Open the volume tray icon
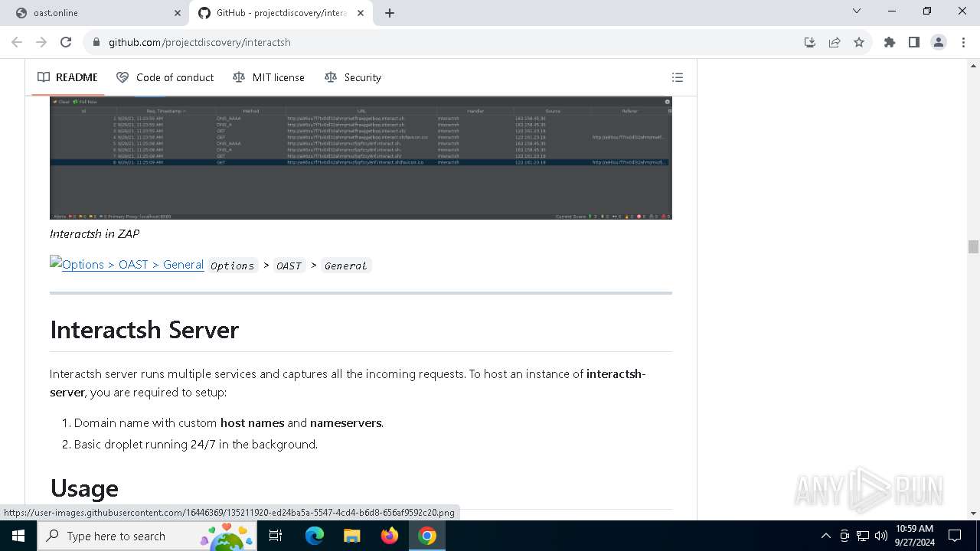Image resolution: width=980 pixels, height=551 pixels. pos(881,536)
